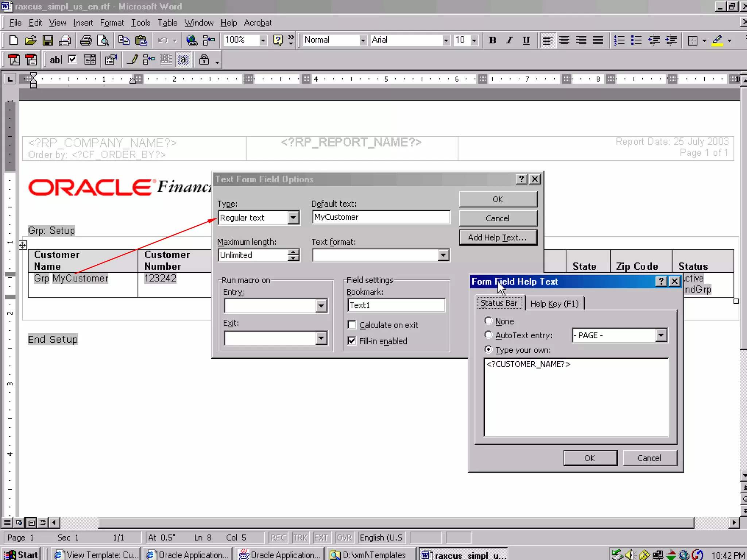Open the Type dropdown showing Regular text
The image size is (747, 560).
293,218
